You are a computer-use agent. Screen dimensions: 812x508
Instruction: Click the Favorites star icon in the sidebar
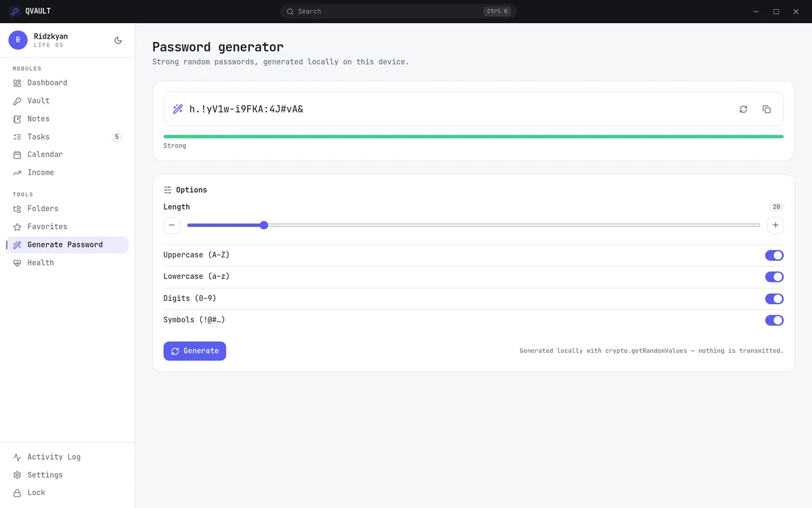(18, 227)
